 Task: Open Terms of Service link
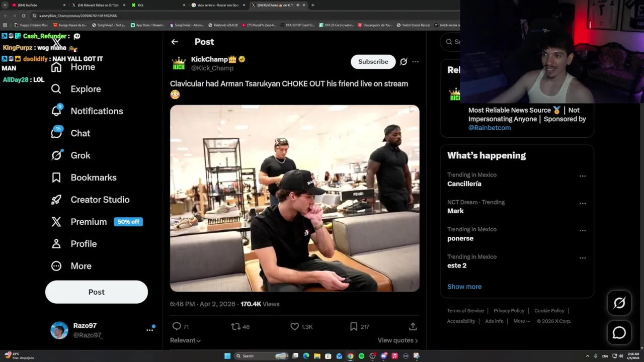click(x=465, y=311)
